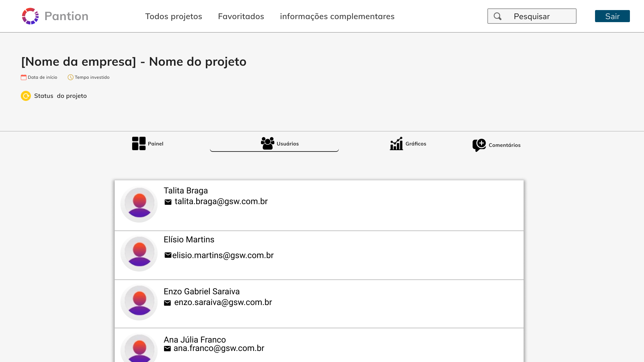Click the name Talita Braga
The image size is (644, 362).
(186, 191)
